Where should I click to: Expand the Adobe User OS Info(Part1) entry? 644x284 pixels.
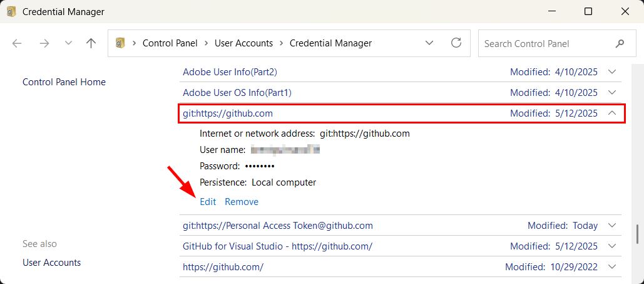coord(612,93)
